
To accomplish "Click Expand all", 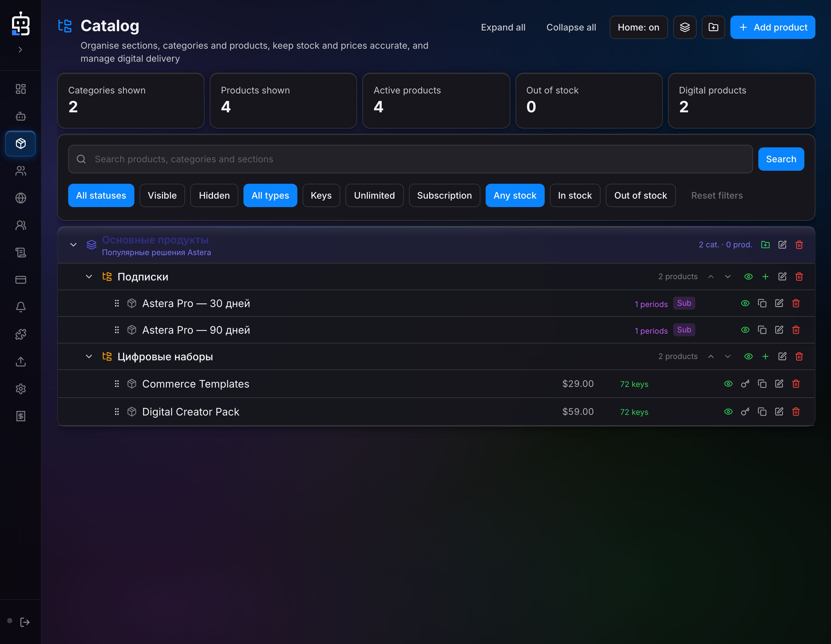I will coord(502,27).
